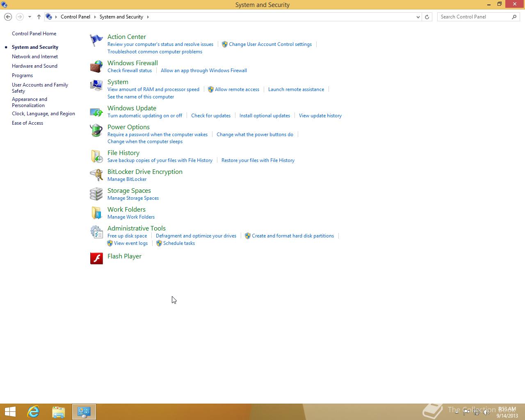
Task: Select Control Panel Home in sidebar
Action: tap(34, 34)
